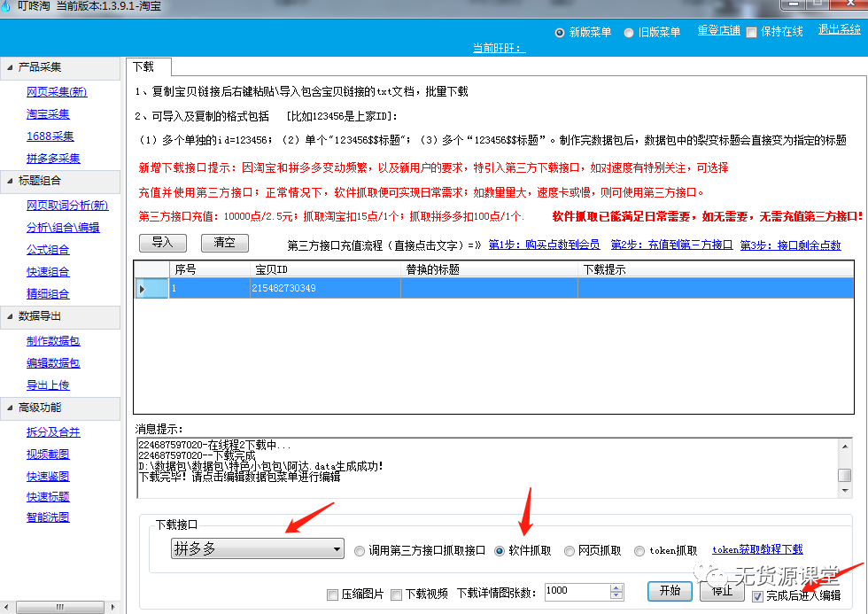The image size is (868, 614).
Task: Choose 调用第三方接口抓取接口 radio option
Action: (360, 551)
